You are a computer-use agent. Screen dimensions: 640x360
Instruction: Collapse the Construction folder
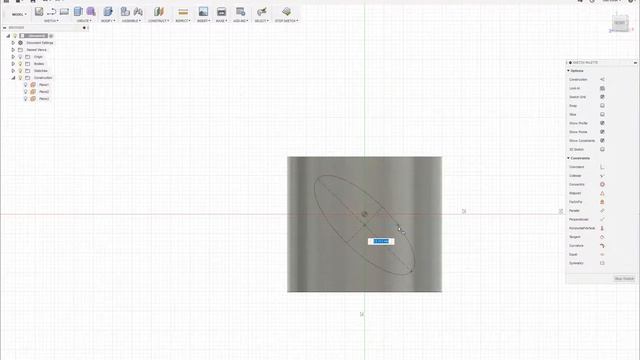tap(13, 78)
